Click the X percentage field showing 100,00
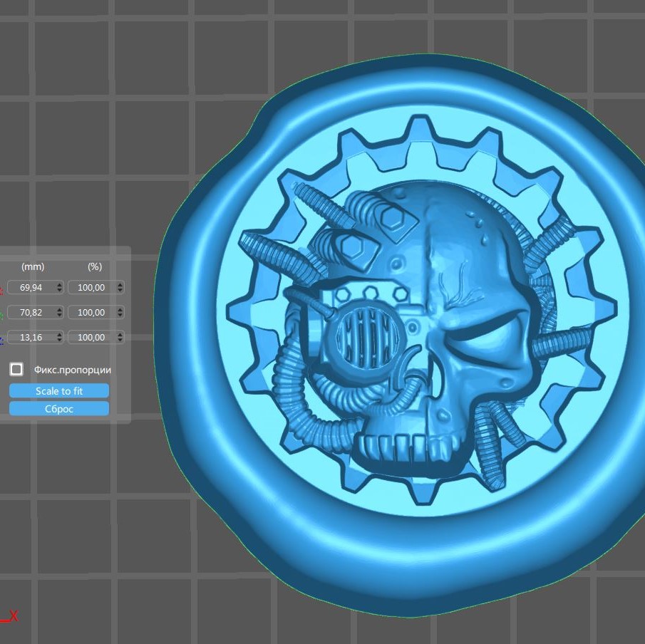 point(91,287)
